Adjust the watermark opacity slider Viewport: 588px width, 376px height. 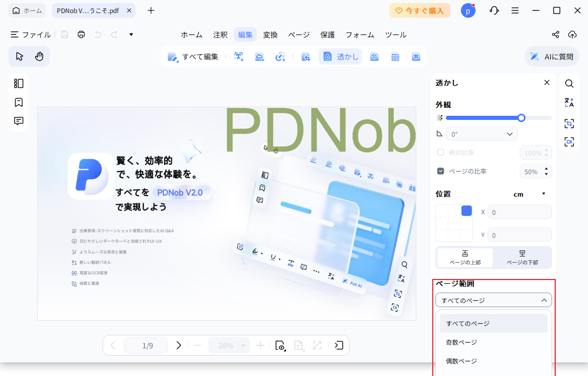(x=521, y=118)
